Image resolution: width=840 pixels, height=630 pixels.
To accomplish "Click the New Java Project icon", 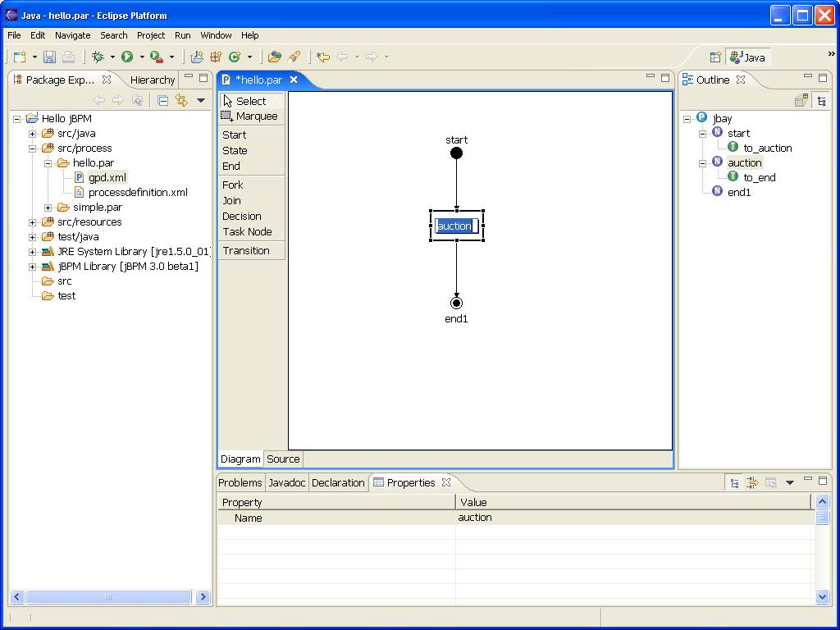I will [197, 57].
